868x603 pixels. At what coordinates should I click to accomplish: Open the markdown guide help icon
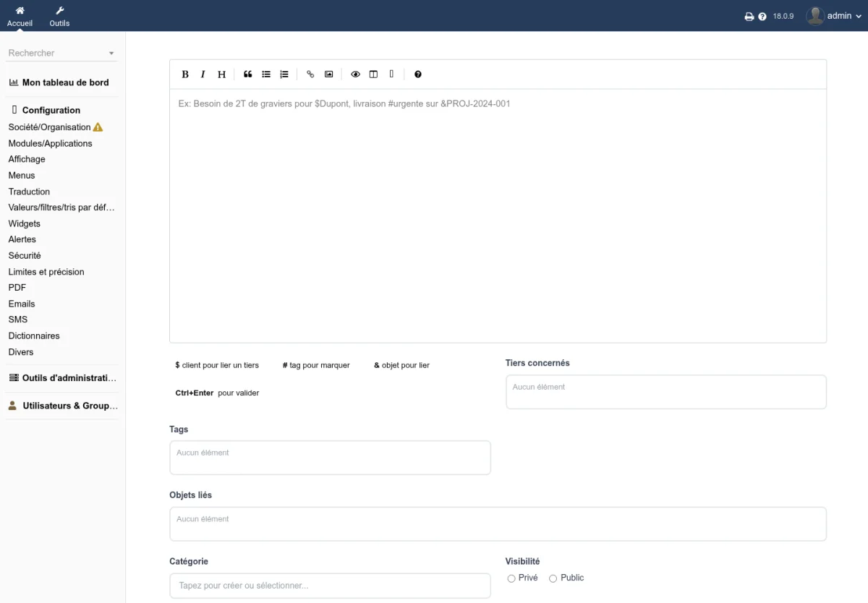pyautogui.click(x=418, y=74)
